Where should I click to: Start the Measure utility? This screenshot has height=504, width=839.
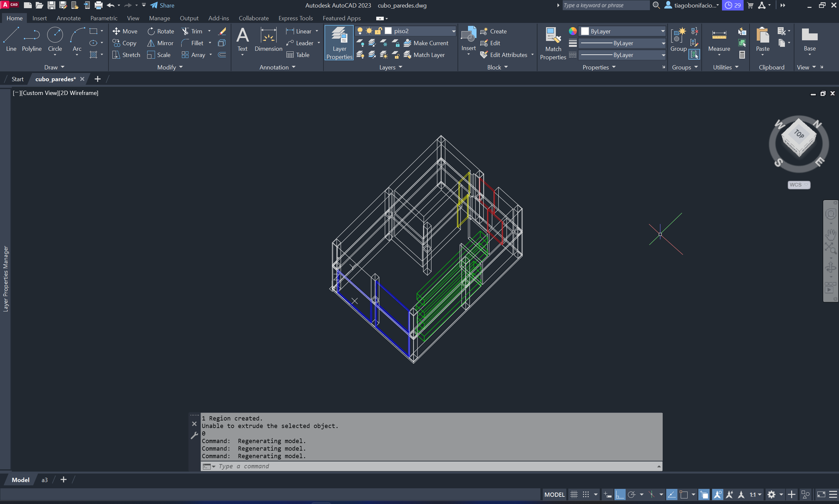pos(719,39)
